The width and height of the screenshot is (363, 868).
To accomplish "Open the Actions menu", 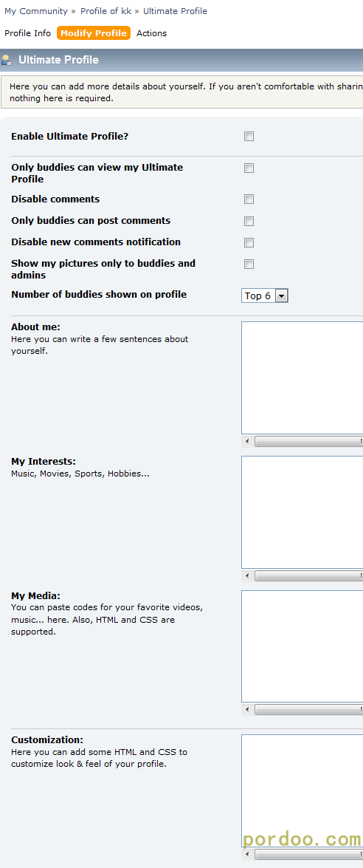I will pyautogui.click(x=151, y=33).
